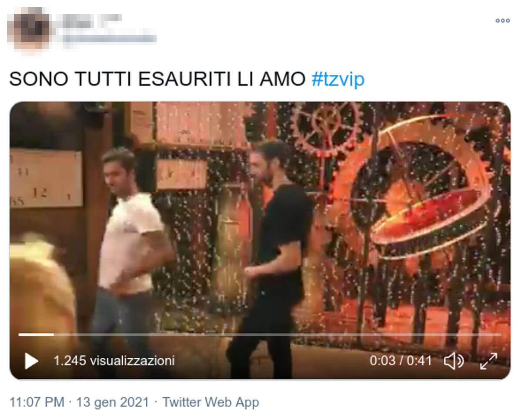Open the three-dot more options menu
This screenshot has width=522, height=420.
coord(502,20)
